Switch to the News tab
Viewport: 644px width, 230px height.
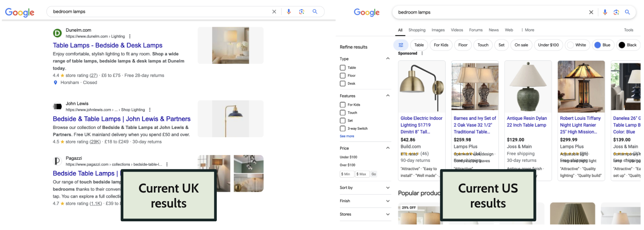click(493, 30)
